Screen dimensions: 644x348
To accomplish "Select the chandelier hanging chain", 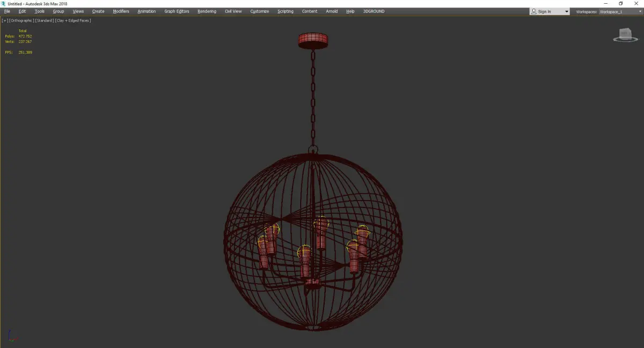I will pyautogui.click(x=313, y=97).
